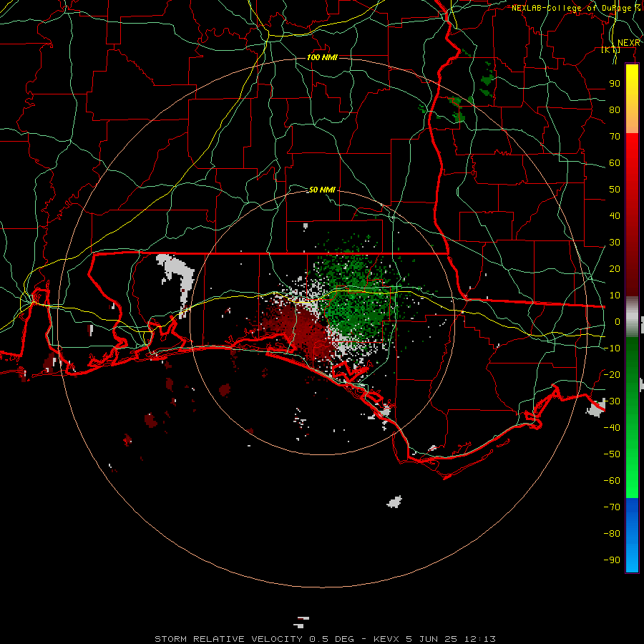Click the "KEVX 5 JUN 25 12:13" timestamp text
Screen dimensions: 644x644
click(434, 639)
